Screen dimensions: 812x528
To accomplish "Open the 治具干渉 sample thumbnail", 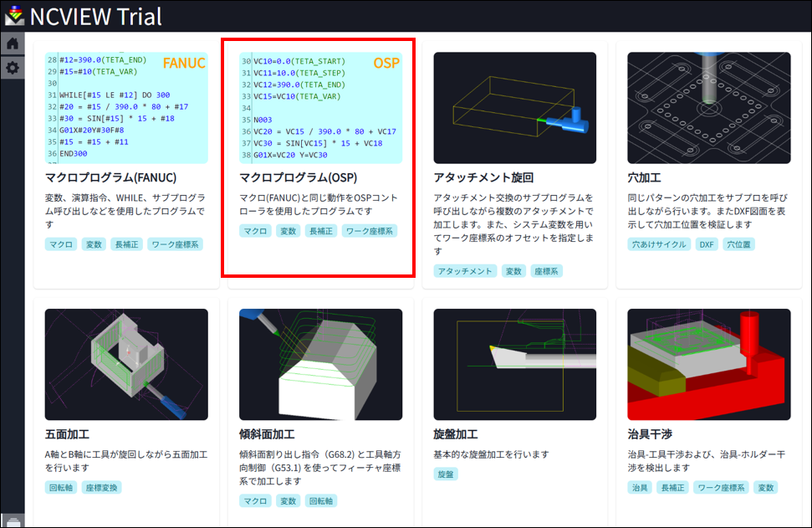I will (708, 365).
